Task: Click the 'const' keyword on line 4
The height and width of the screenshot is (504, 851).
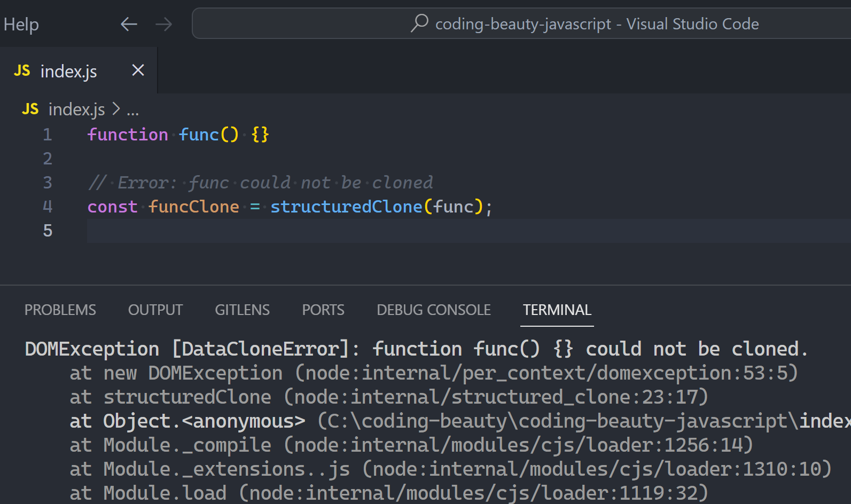Action: (113, 207)
